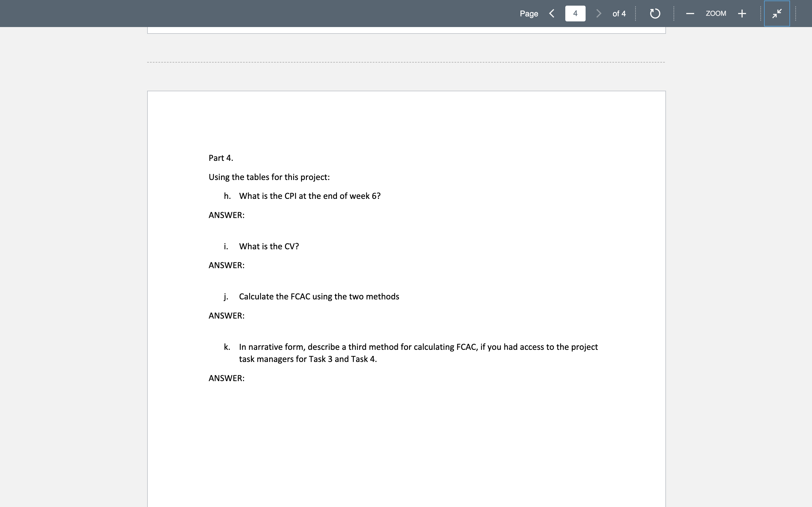The width and height of the screenshot is (812, 507).
Task: Click the Page label in the toolbar
Action: (529, 14)
